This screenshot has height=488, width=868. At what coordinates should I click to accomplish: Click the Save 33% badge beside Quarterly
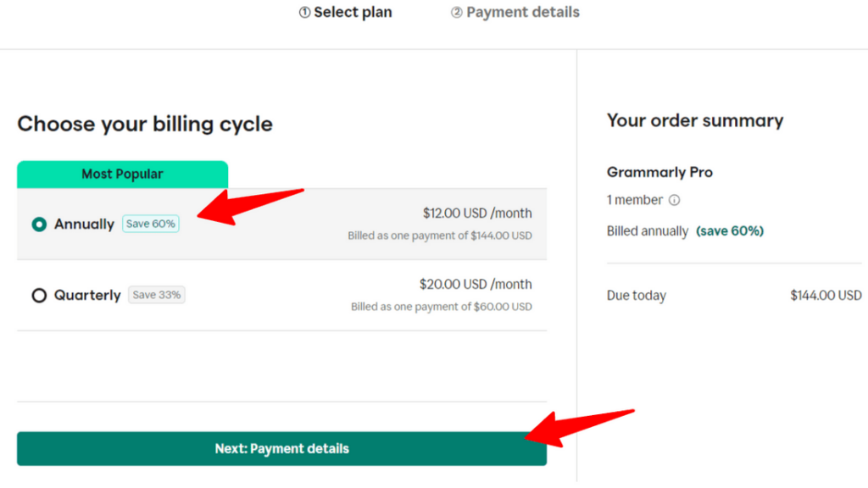(156, 294)
